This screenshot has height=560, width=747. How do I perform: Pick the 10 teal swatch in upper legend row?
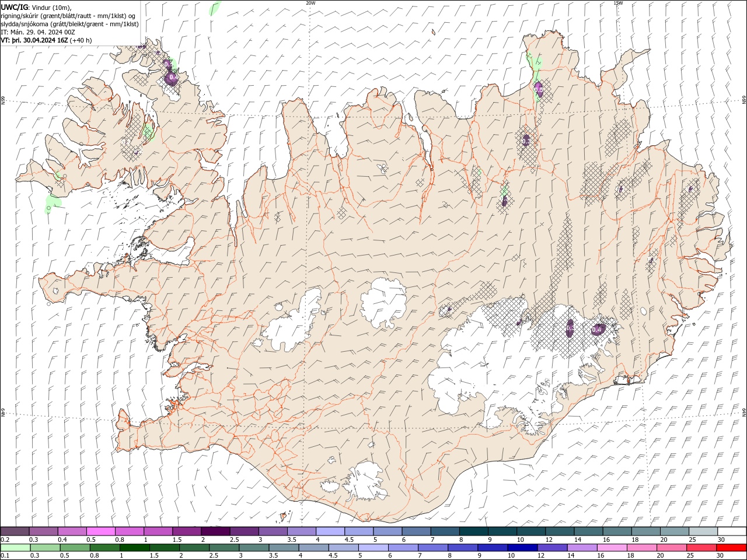pos(530,531)
